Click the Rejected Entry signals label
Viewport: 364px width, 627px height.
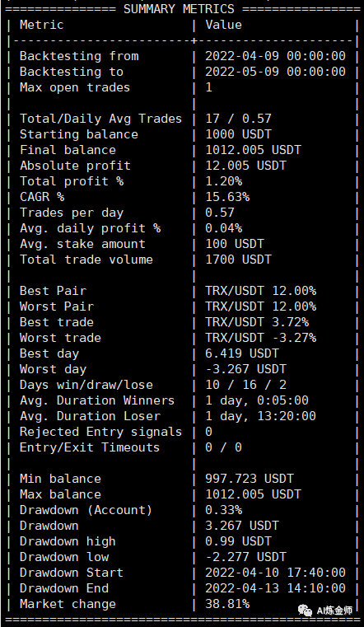pos(100,432)
